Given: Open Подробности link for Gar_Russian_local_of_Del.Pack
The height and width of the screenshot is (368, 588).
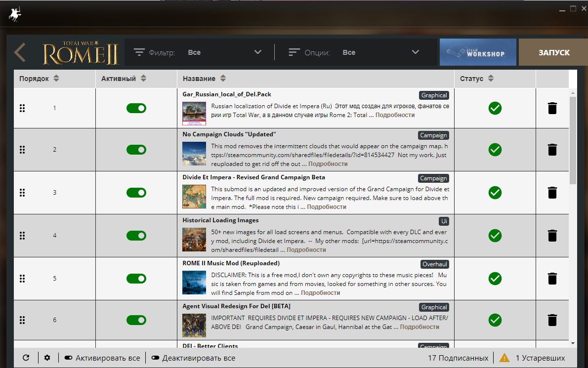Looking at the screenshot, I should pyautogui.click(x=395, y=115).
